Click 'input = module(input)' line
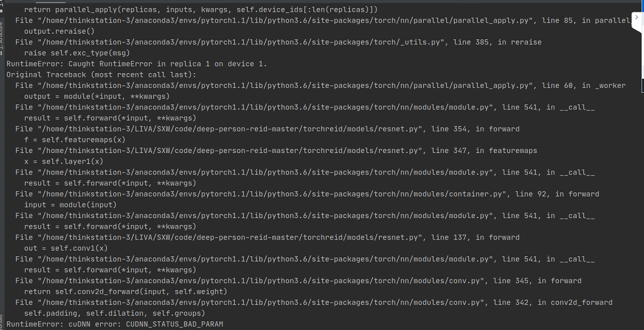 tap(70, 205)
